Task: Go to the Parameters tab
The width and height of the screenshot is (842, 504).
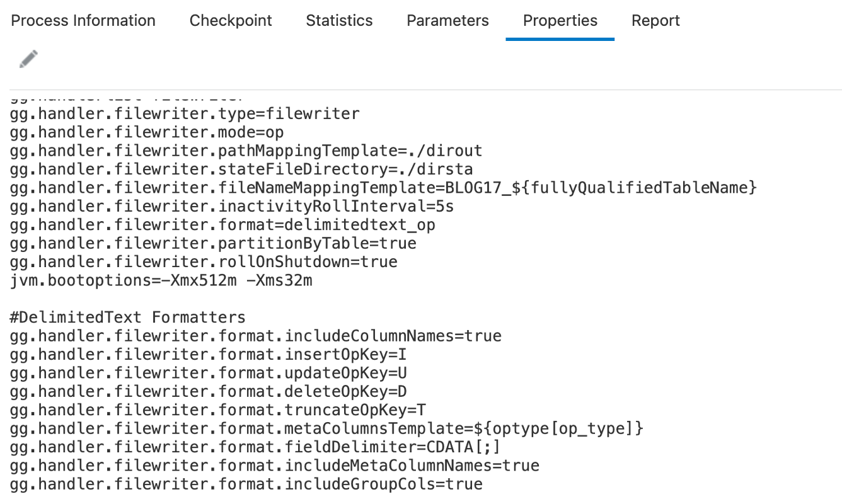Action: (x=447, y=21)
